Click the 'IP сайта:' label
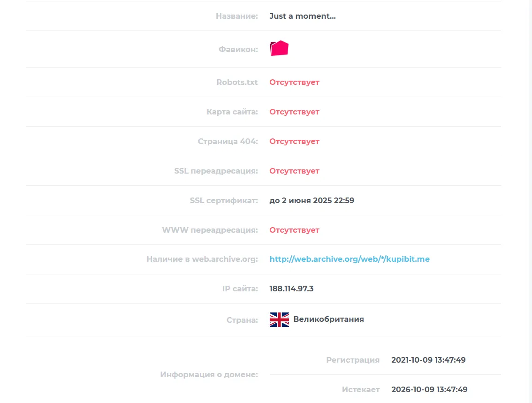The width and height of the screenshot is (532, 403). click(240, 289)
